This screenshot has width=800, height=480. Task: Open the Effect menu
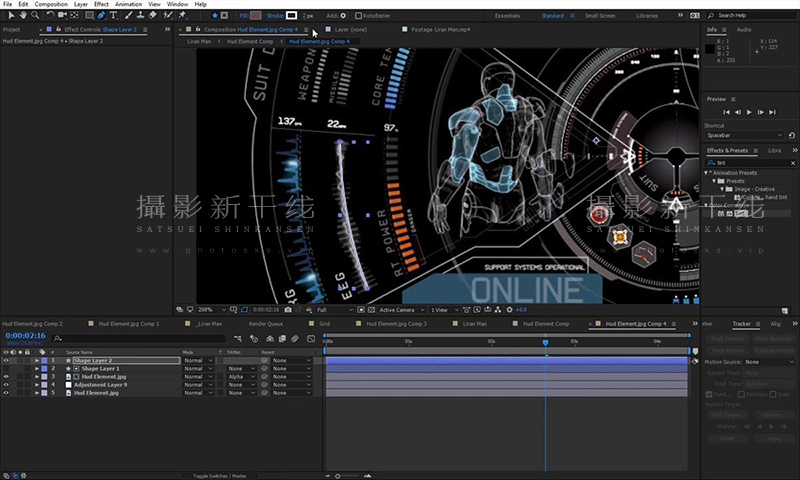click(x=101, y=4)
